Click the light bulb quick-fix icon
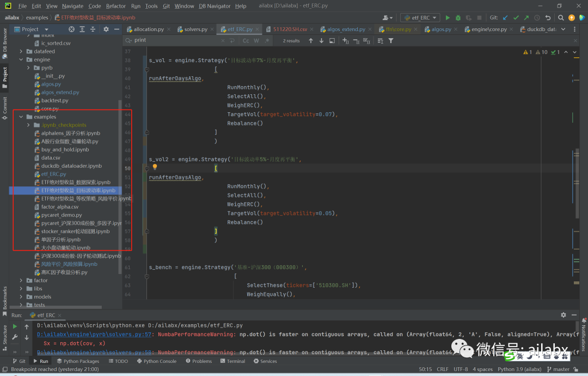The width and height of the screenshot is (588, 376). 155,167
